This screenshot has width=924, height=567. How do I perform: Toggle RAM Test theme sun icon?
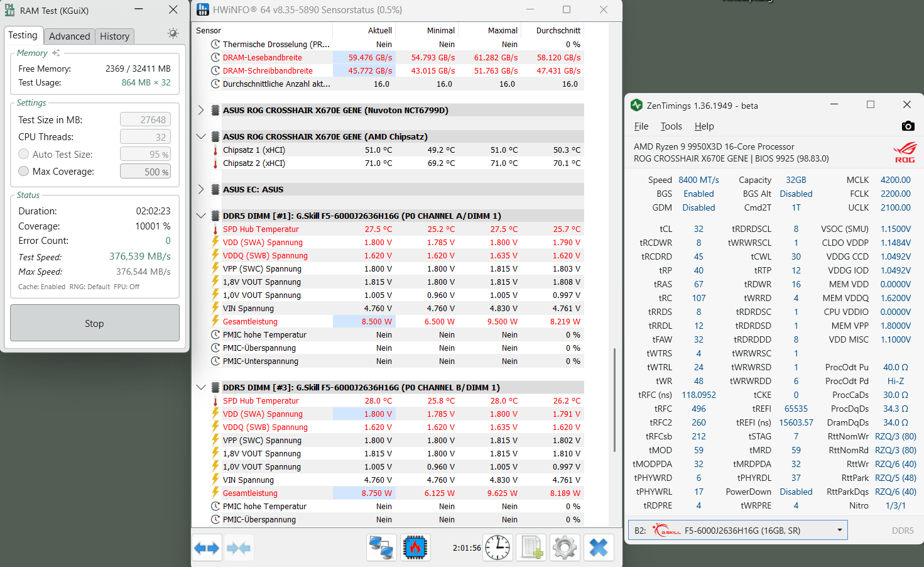[173, 33]
